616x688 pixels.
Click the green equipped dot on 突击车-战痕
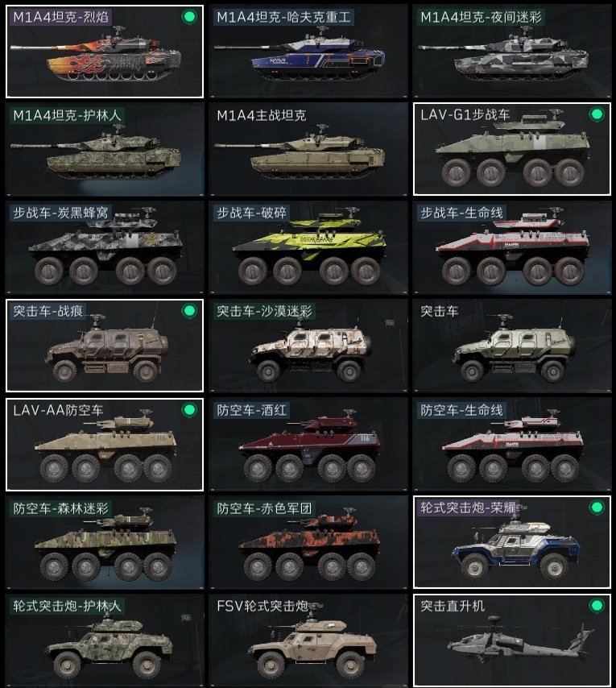[x=189, y=311]
